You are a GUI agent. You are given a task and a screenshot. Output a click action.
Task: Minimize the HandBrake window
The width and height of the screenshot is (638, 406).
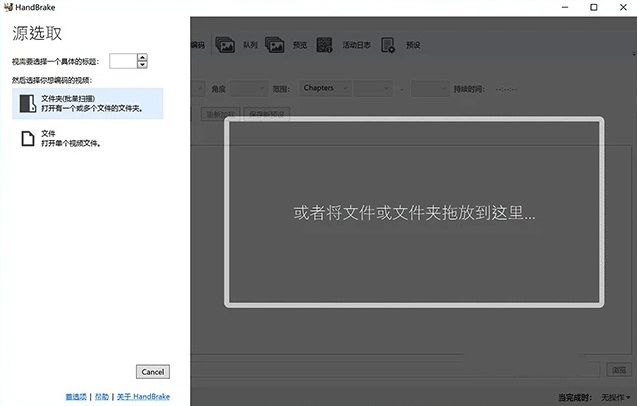pyautogui.click(x=565, y=7)
